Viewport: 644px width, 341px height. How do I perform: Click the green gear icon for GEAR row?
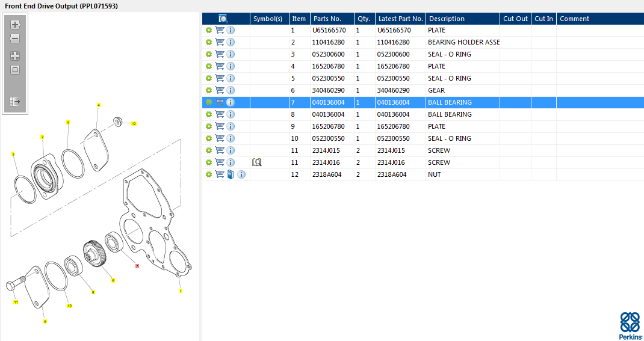[209, 90]
